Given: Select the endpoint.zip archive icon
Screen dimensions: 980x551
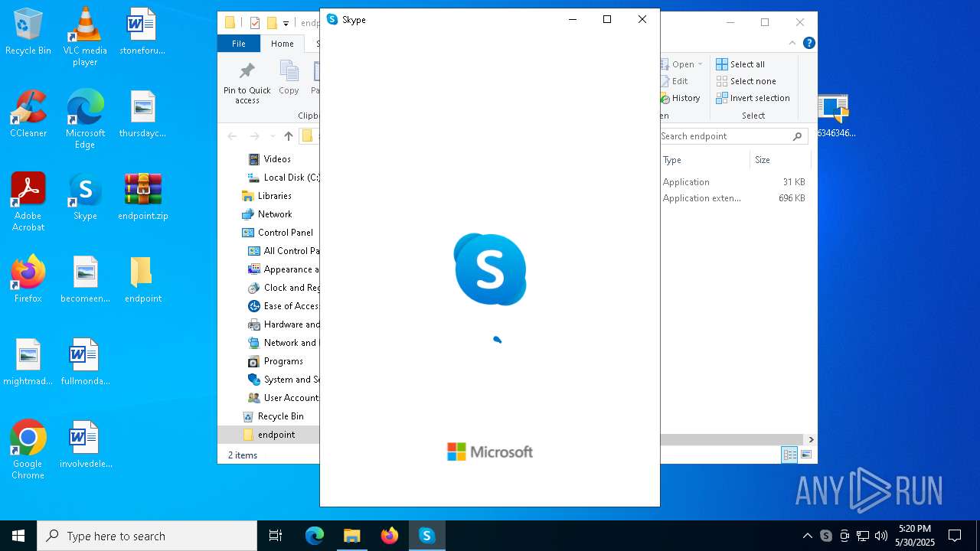Looking at the screenshot, I should (x=142, y=197).
